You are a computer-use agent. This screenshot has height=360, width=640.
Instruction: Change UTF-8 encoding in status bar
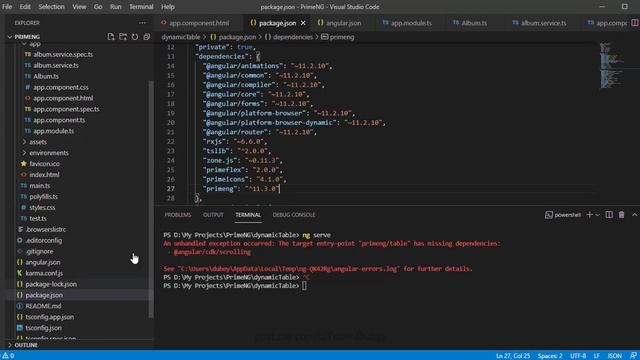click(578, 356)
